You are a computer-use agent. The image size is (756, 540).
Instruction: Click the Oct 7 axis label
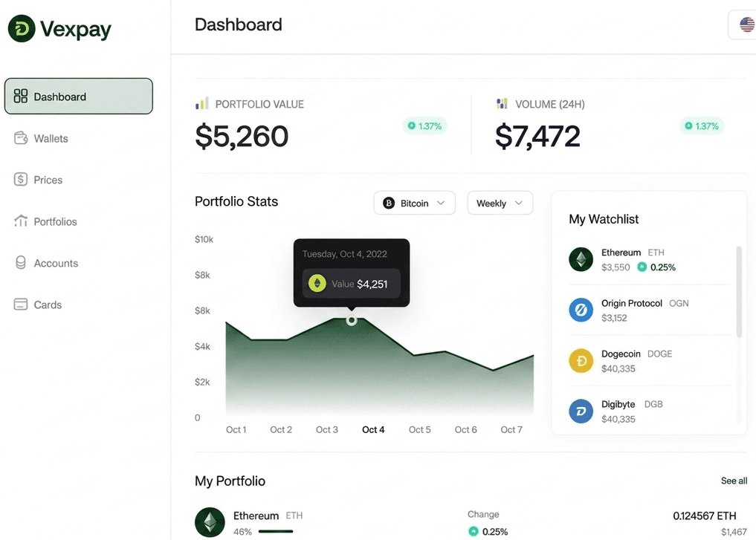point(511,429)
